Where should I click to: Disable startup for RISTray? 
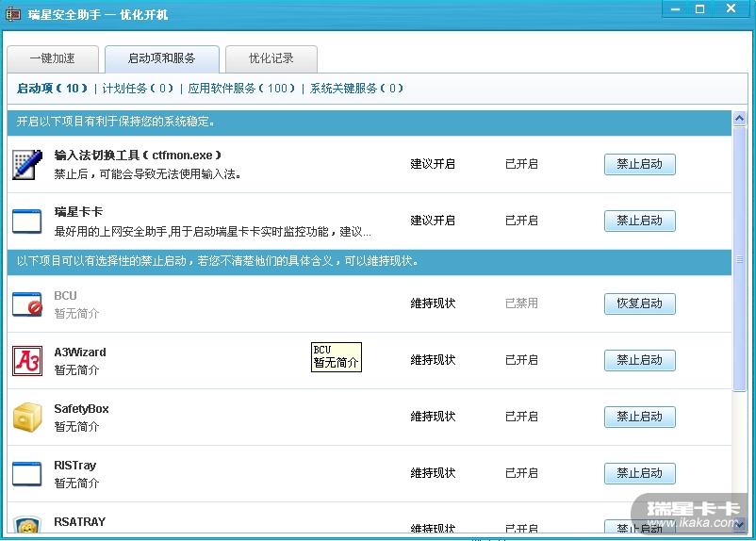click(639, 473)
